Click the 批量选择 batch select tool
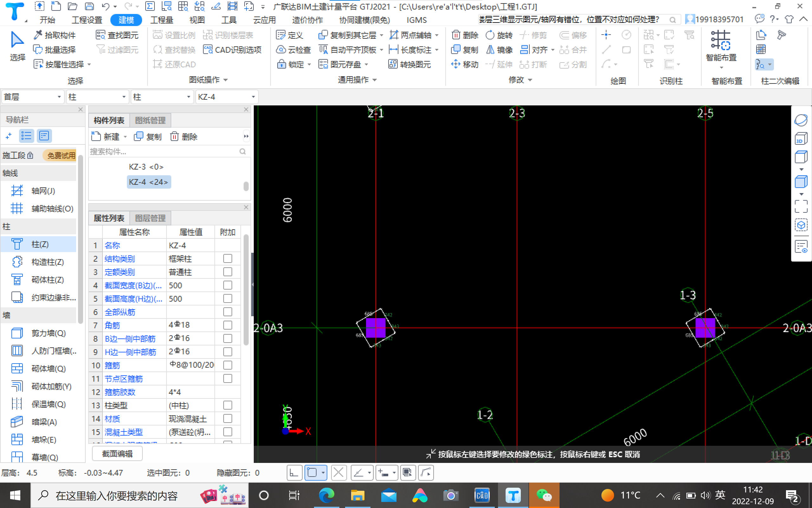The width and height of the screenshot is (812, 508). 55,50
